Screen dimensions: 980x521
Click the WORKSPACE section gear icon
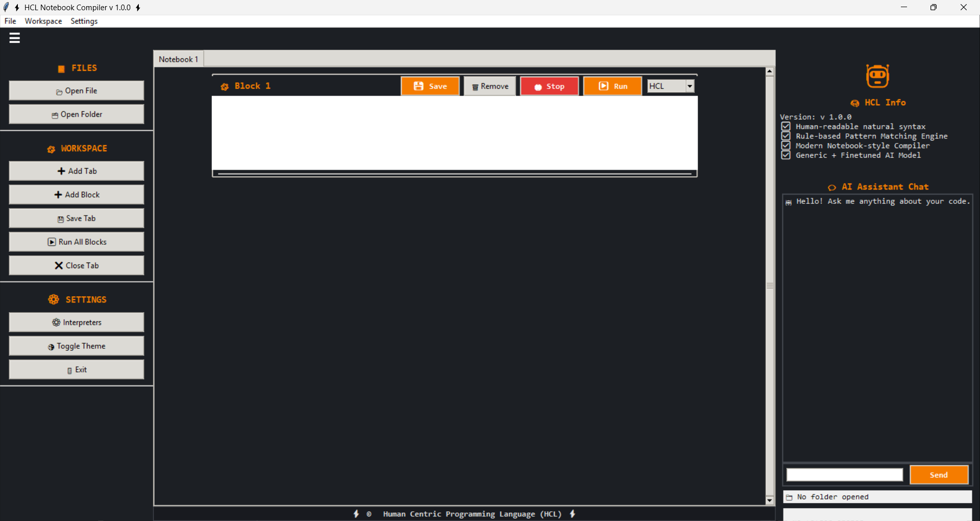(x=51, y=149)
